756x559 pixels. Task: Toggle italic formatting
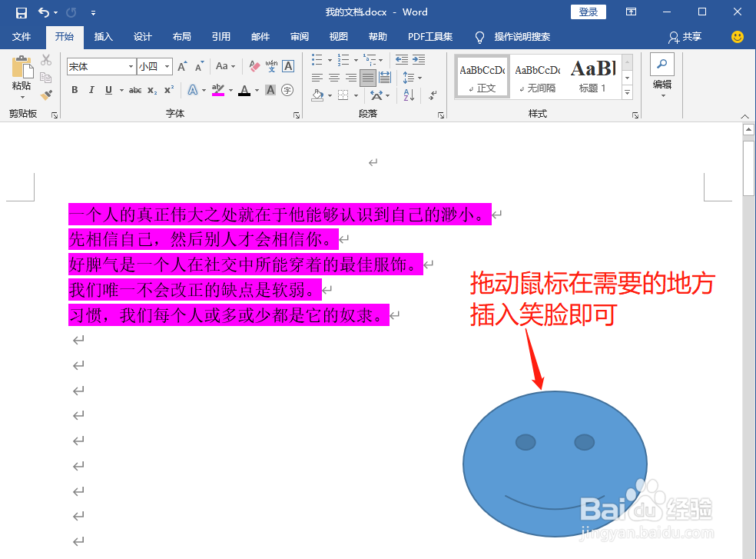pos(91,90)
